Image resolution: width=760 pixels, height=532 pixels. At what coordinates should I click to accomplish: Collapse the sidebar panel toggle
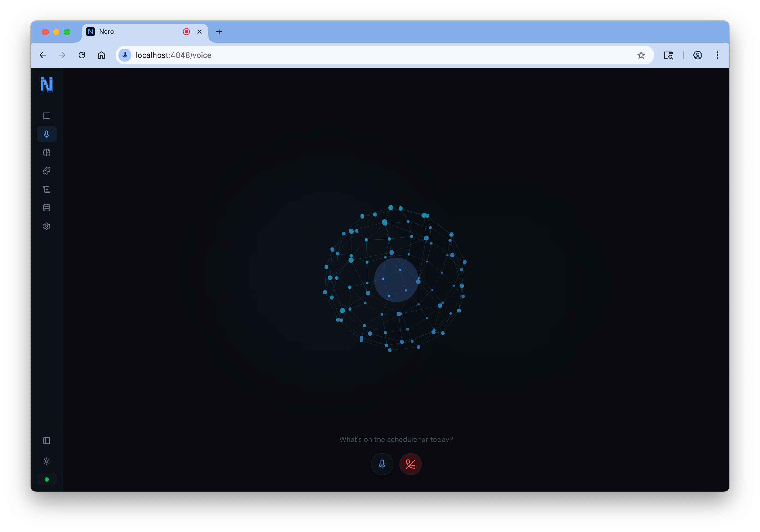46,441
